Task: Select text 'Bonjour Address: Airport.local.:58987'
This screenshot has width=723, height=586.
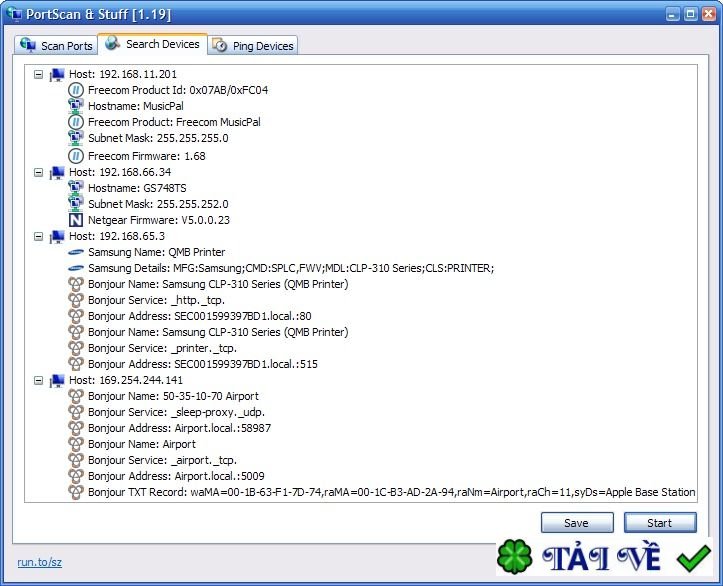Action: tap(179, 428)
